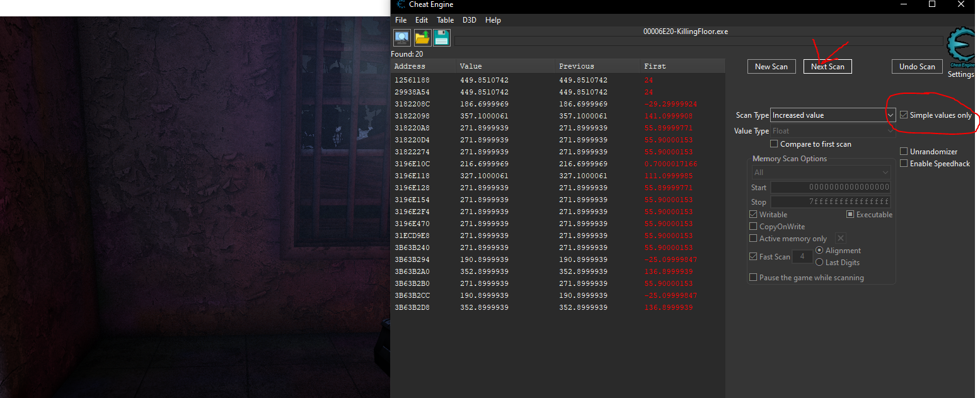The height and width of the screenshot is (398, 980).
Task: Open the D3D menu
Action: [x=470, y=20]
